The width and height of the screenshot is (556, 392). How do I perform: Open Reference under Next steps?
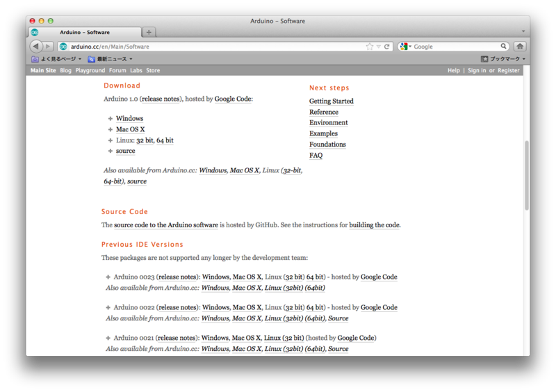click(324, 112)
